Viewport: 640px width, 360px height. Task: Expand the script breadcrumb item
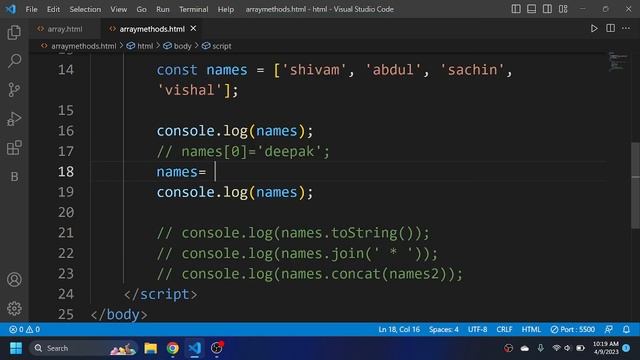217,46
